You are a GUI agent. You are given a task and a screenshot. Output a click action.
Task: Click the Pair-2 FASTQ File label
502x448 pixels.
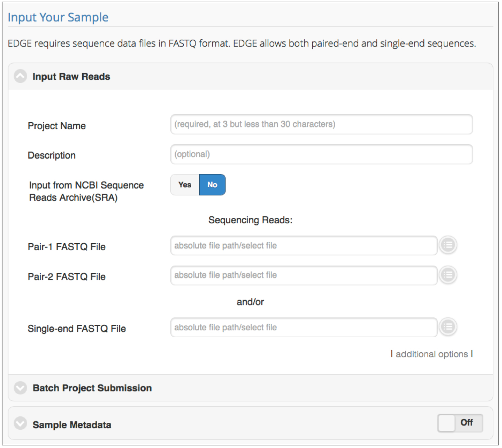(67, 276)
